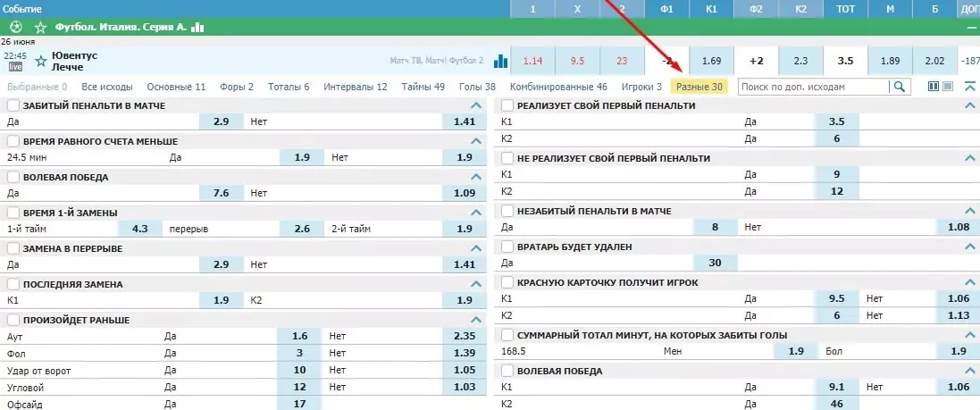Open the Ювентус Лечче match link
Viewport: 980px width, 410px height.
tap(75, 62)
